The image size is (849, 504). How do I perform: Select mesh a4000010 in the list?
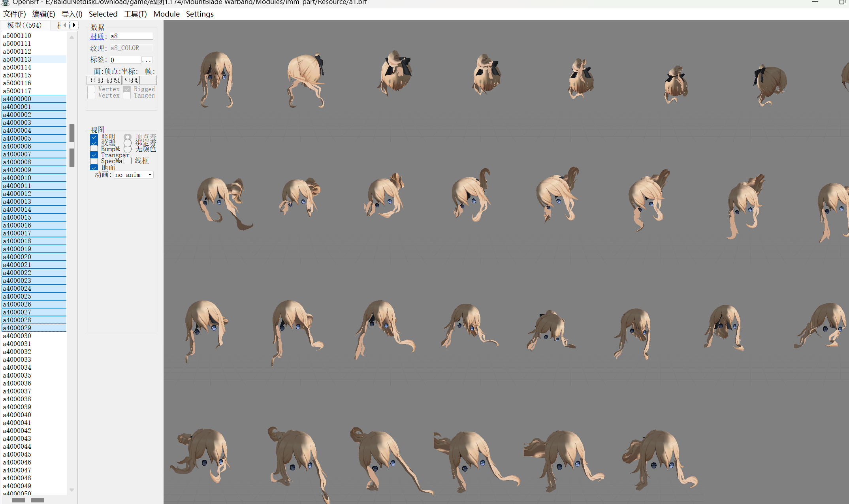click(x=34, y=178)
